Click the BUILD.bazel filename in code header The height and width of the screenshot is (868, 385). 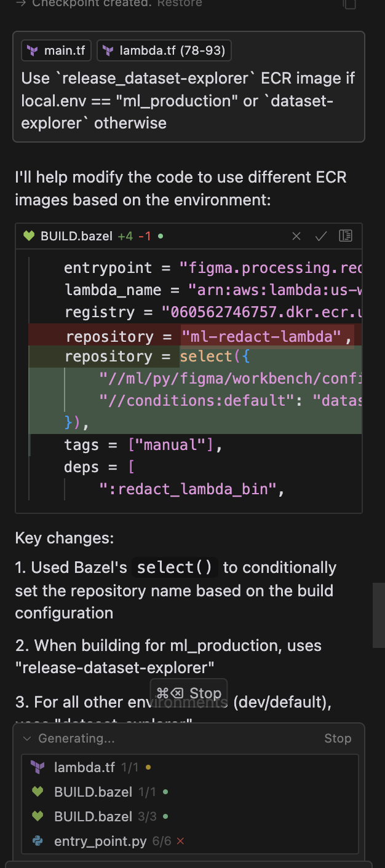(x=76, y=236)
